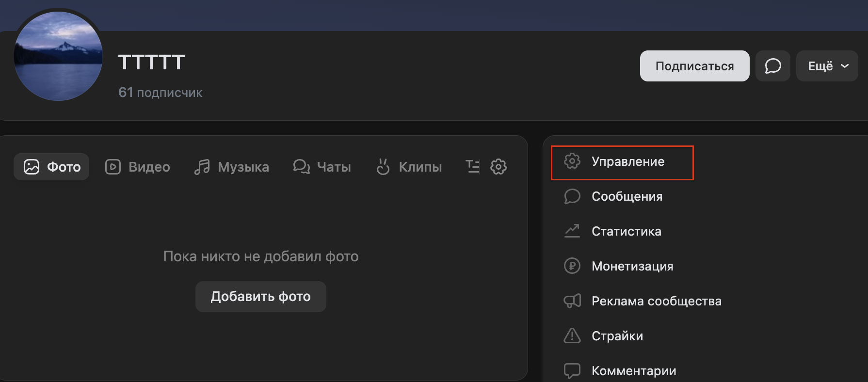Expand the Ещё dropdown menu
868x382 pixels.
827,66
